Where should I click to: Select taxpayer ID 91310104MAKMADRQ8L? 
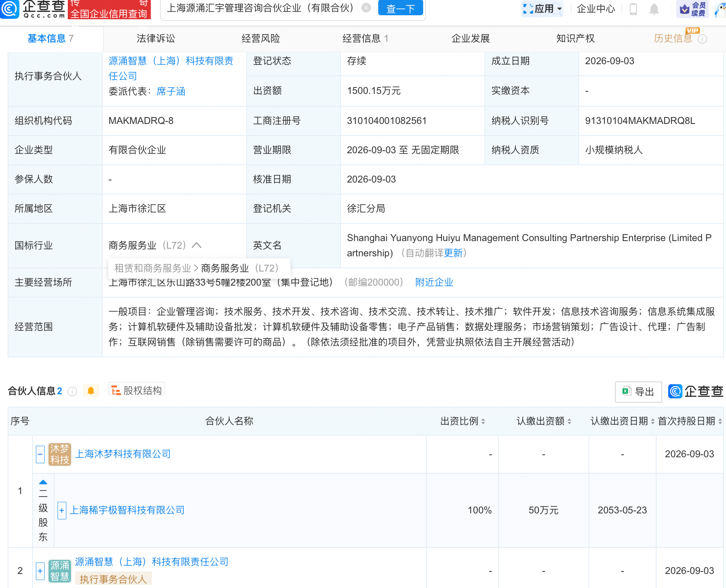coord(640,121)
